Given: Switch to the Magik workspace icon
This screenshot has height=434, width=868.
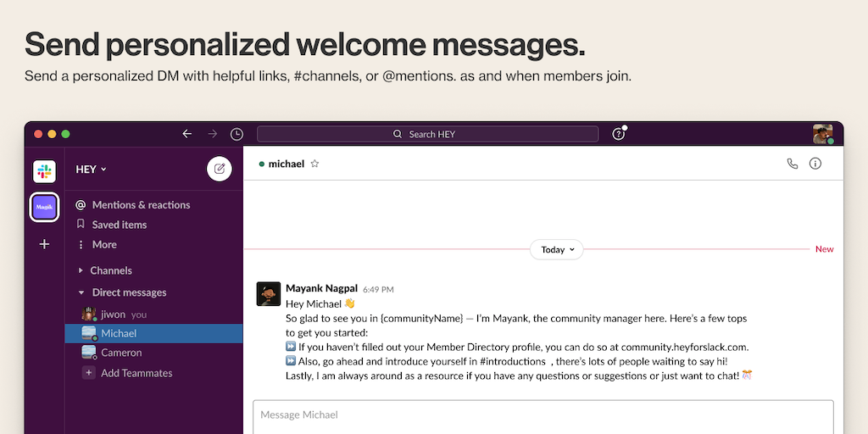Looking at the screenshot, I should tap(44, 207).
